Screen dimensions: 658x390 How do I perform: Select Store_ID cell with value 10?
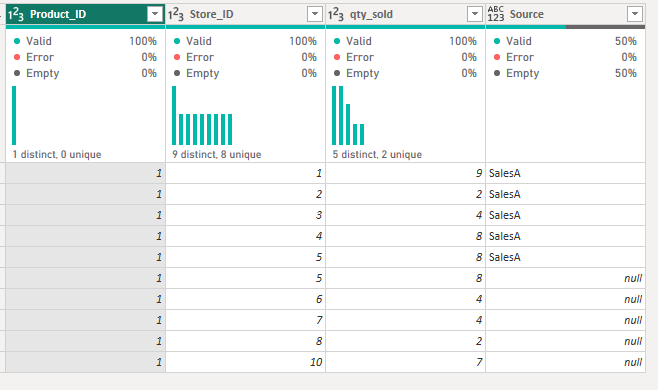pyautogui.click(x=245, y=362)
